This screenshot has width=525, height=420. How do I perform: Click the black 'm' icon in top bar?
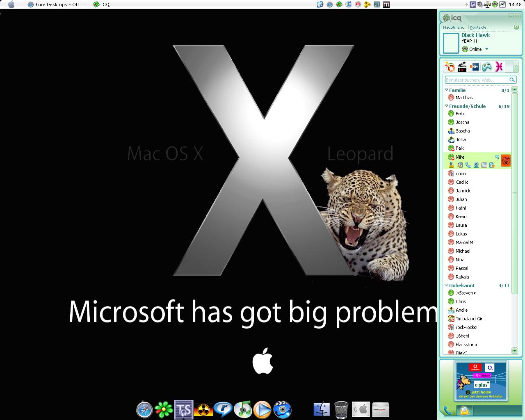pyautogui.click(x=386, y=5)
